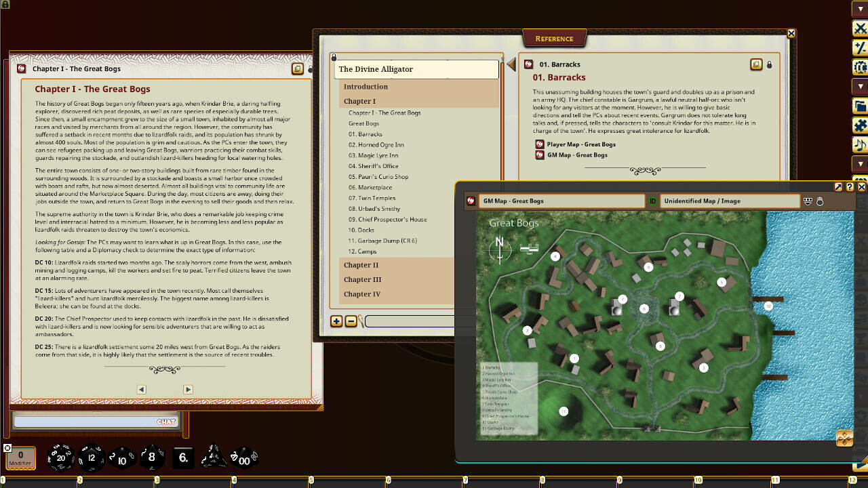Open the Player Map - Great Bogs link
The height and width of the screenshot is (488, 868).
(x=581, y=144)
